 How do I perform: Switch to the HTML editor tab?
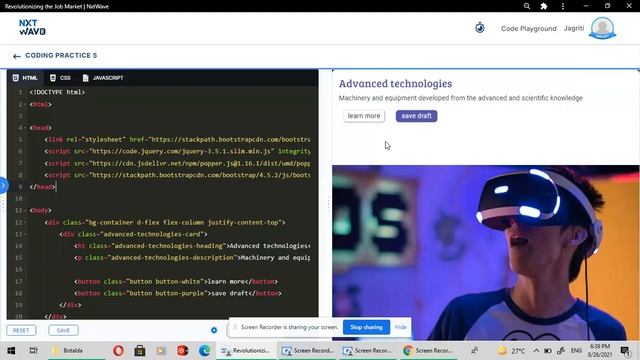(25, 78)
